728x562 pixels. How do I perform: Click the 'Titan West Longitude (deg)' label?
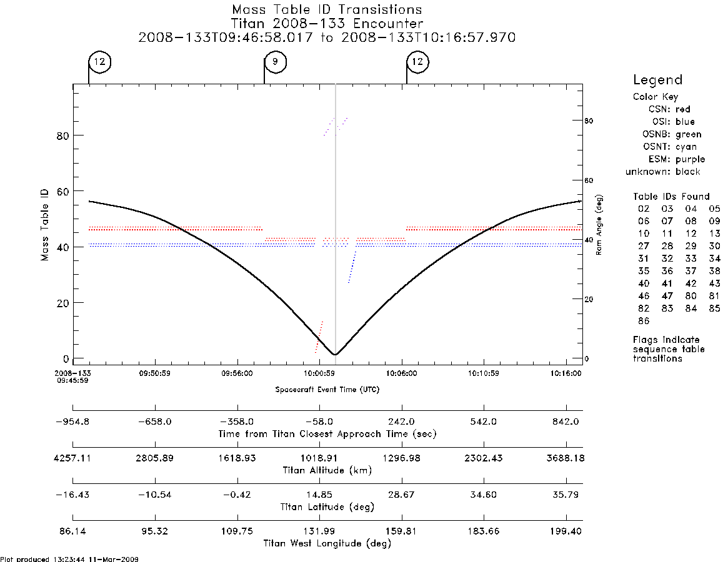pos(327,543)
